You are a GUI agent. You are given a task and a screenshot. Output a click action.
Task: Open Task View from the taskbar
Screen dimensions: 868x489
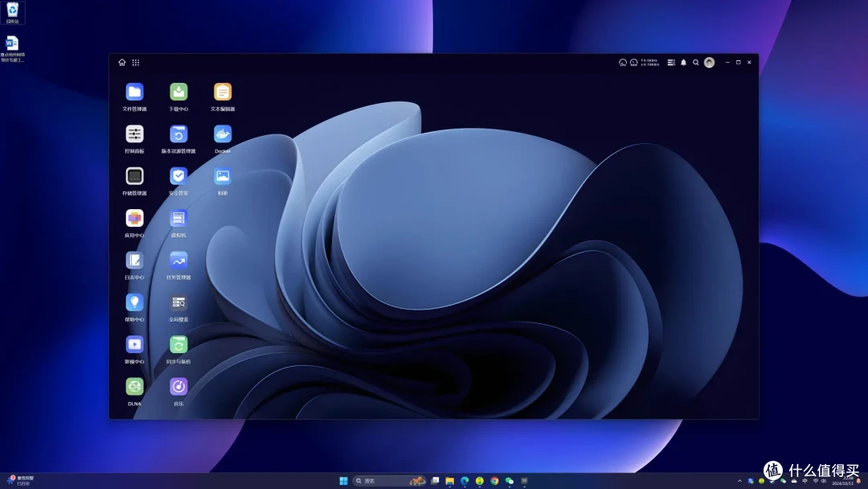pos(435,481)
